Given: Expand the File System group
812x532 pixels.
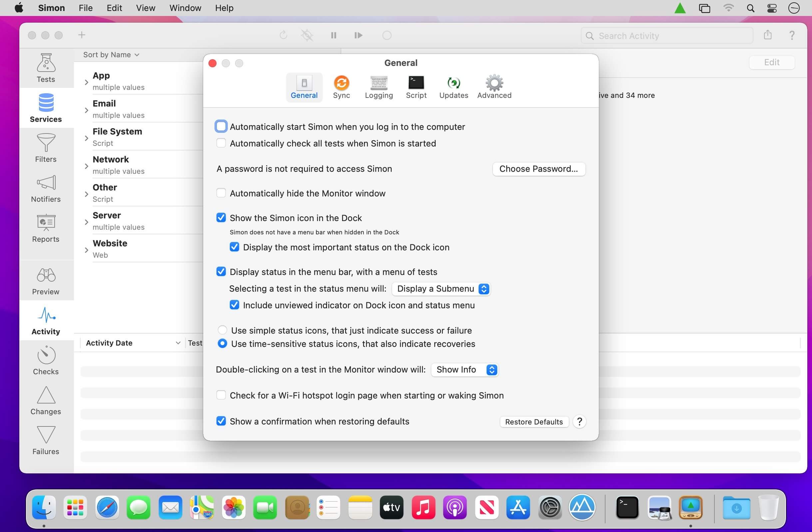Looking at the screenshot, I should [x=86, y=138].
